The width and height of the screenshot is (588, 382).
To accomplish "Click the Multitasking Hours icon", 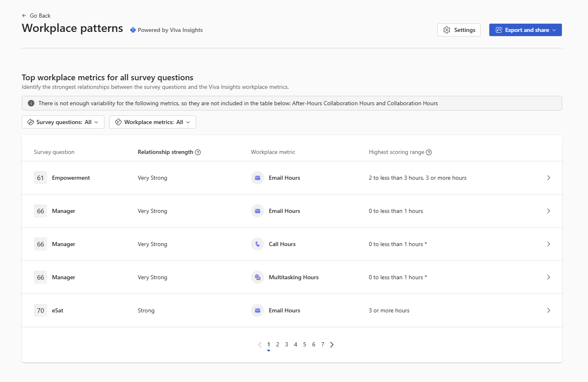I will click(257, 277).
